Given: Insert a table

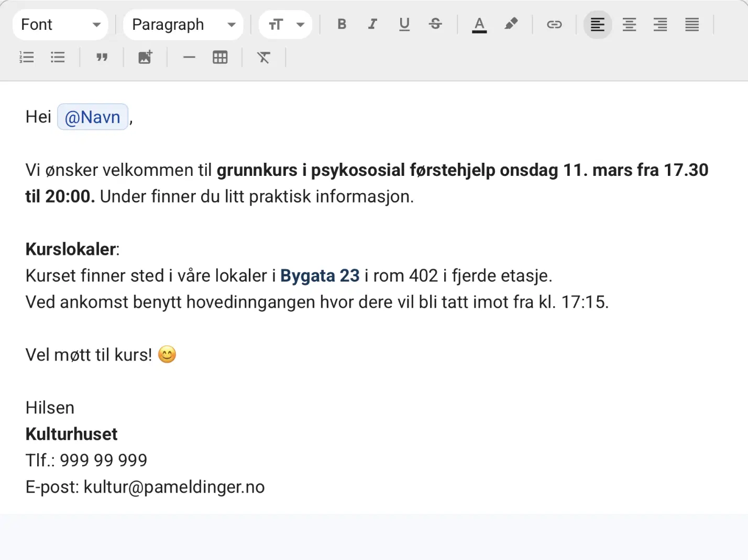Looking at the screenshot, I should click(x=220, y=57).
